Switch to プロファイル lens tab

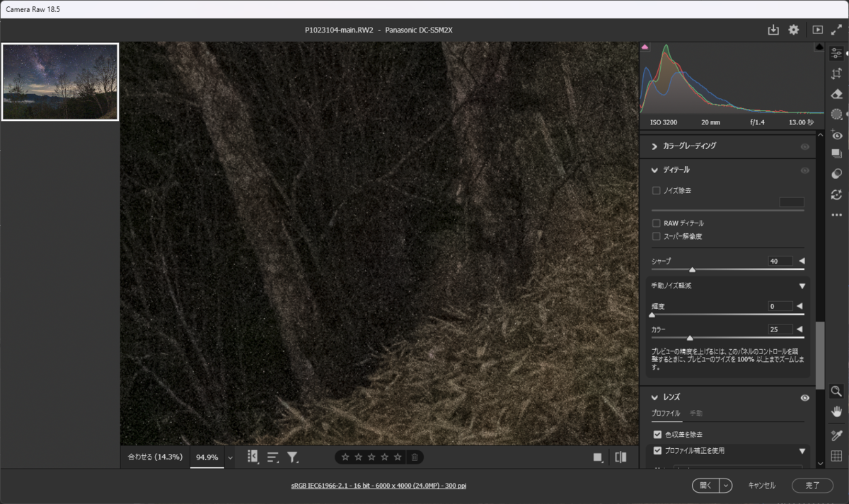click(665, 414)
